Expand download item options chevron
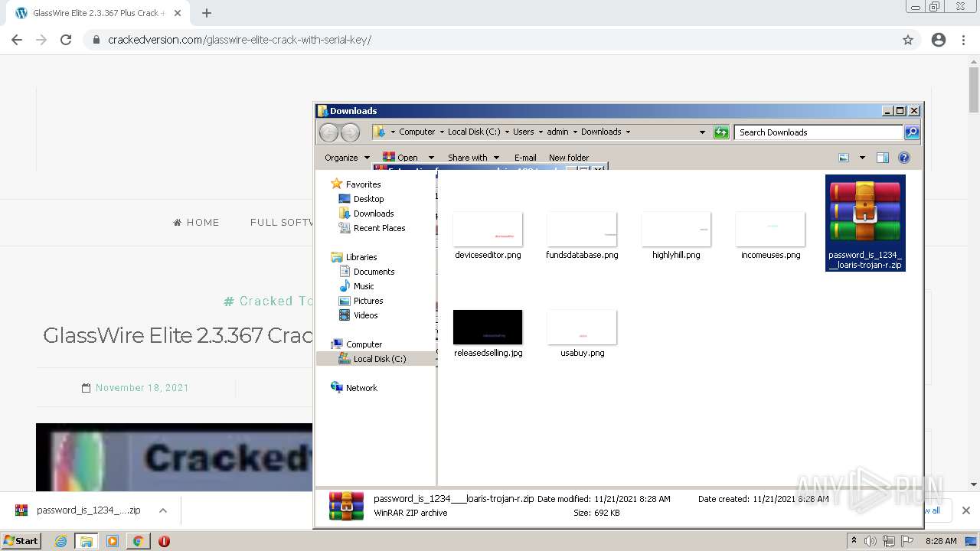 (x=163, y=510)
